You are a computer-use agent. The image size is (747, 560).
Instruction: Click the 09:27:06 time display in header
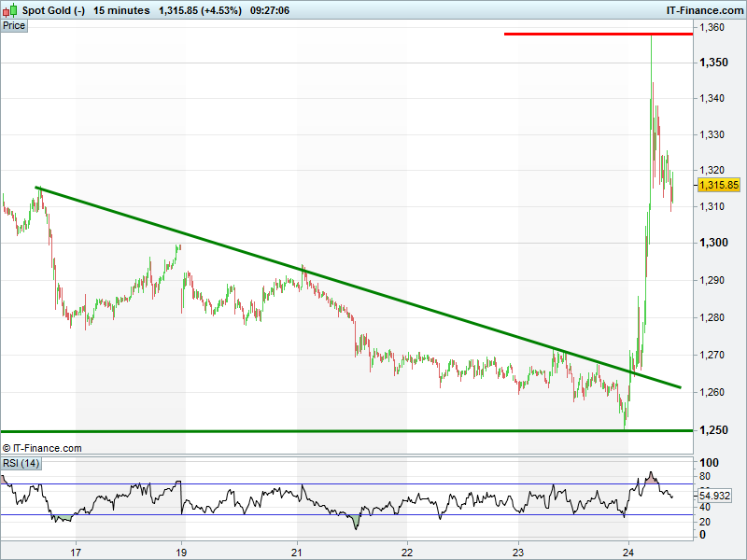(270, 10)
